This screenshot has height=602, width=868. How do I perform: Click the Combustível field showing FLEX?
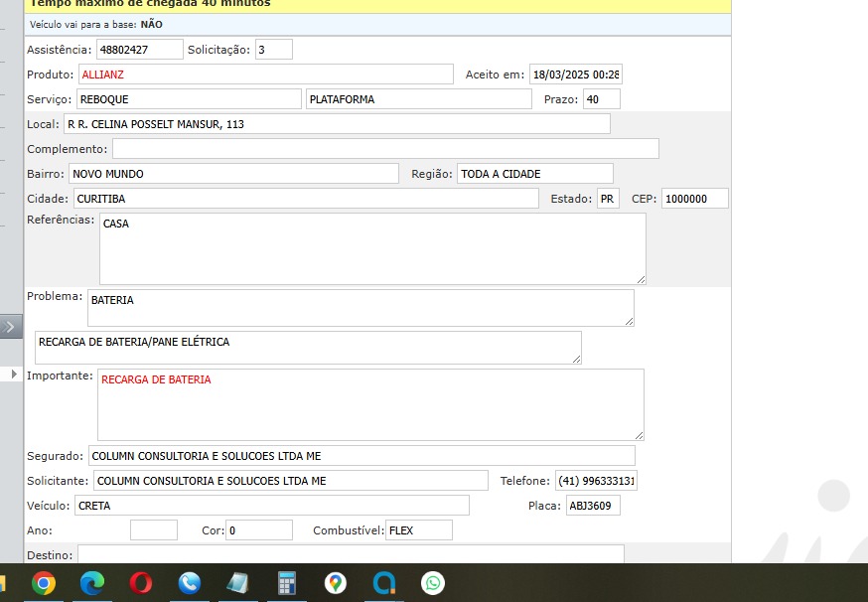[418, 530]
